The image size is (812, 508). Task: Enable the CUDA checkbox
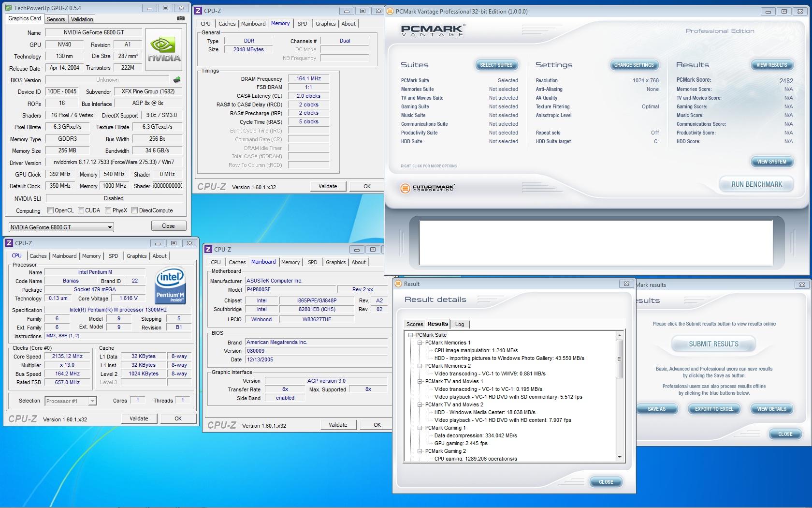tap(81, 210)
